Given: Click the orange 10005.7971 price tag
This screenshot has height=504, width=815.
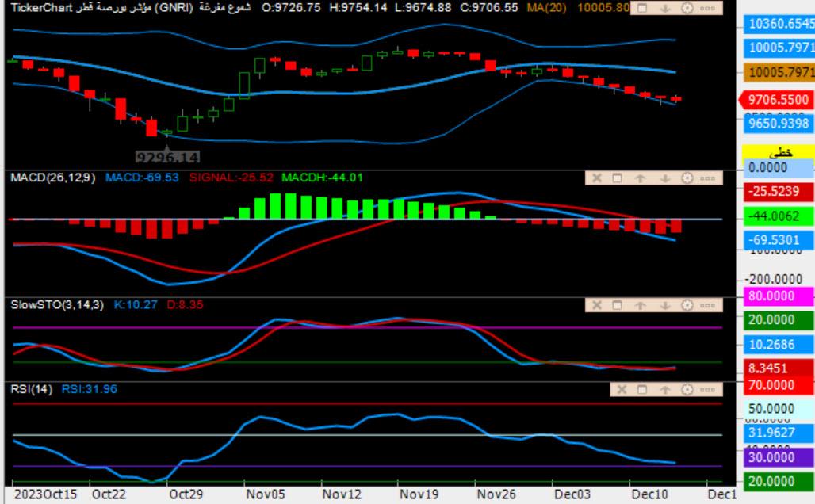Looking at the screenshot, I should (779, 71).
